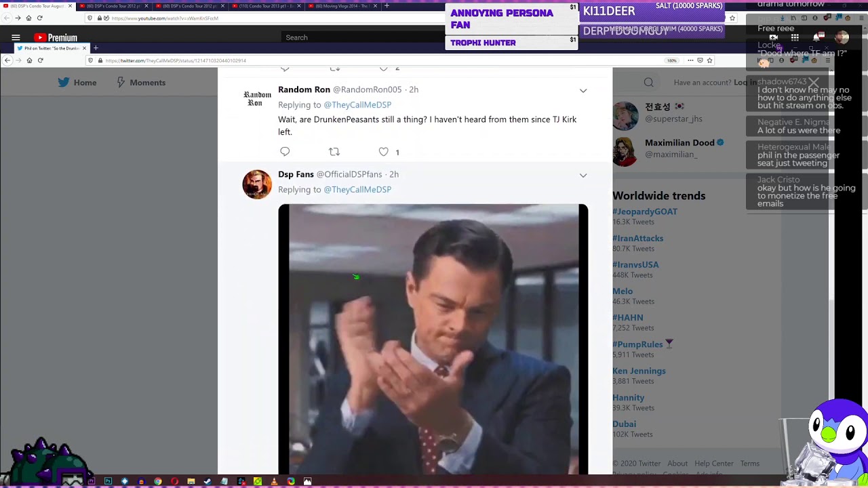Open the Dubai trend

(x=625, y=424)
